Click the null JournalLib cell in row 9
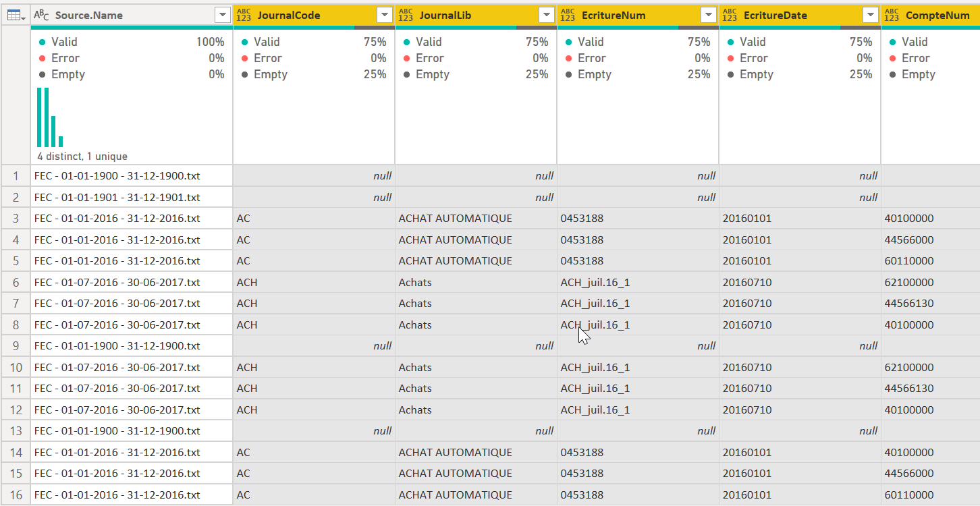980x506 pixels. [x=476, y=346]
